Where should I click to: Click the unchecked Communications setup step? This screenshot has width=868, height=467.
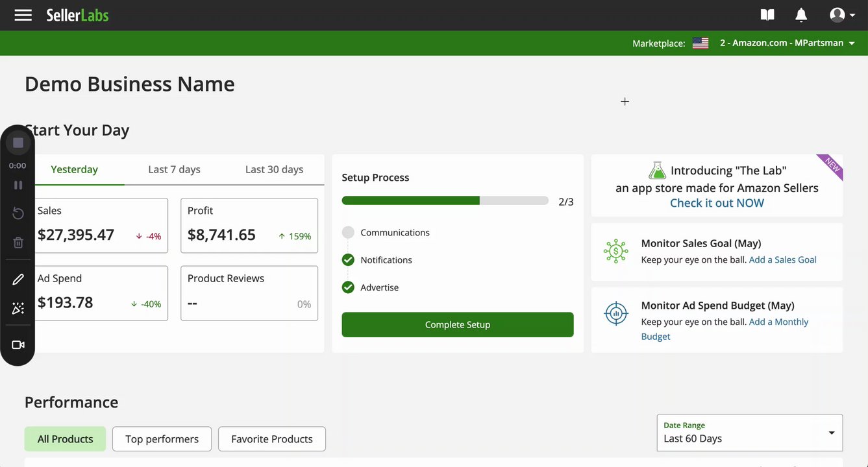[x=348, y=232]
